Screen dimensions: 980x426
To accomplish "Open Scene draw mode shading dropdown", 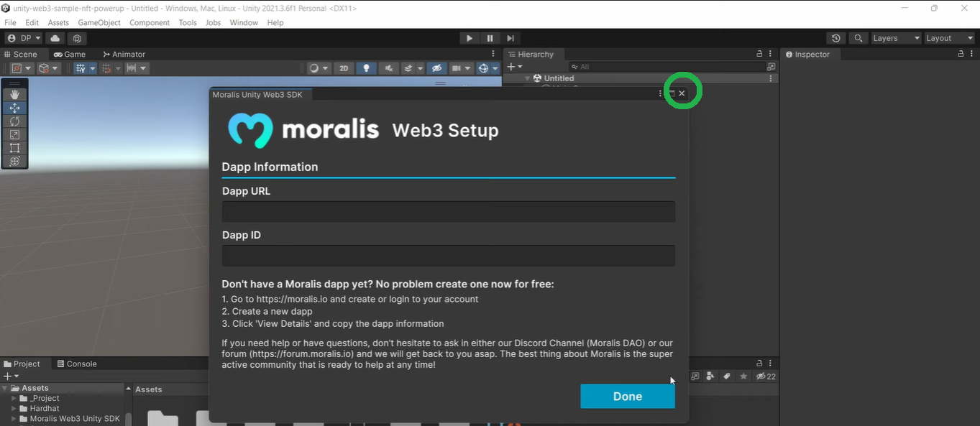I will (x=319, y=68).
